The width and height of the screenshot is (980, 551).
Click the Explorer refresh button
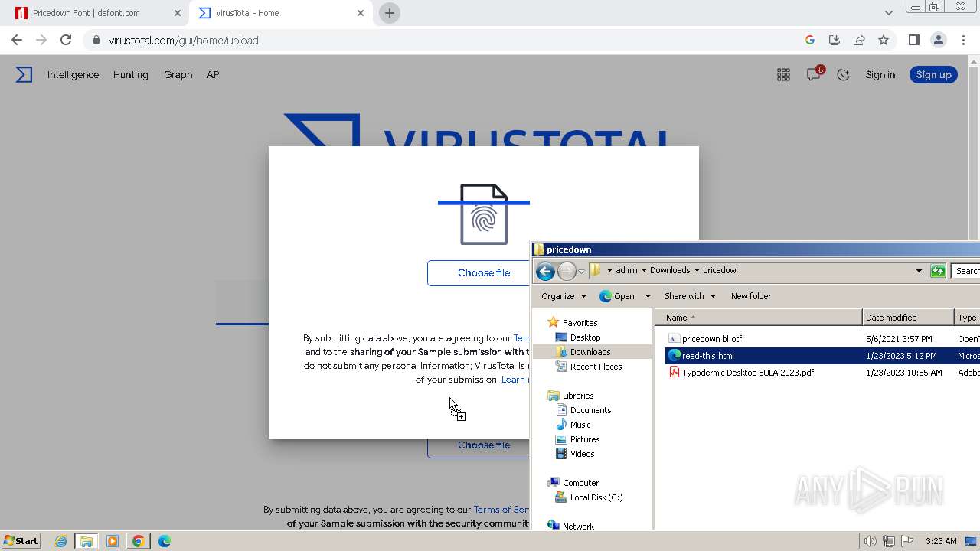(938, 271)
